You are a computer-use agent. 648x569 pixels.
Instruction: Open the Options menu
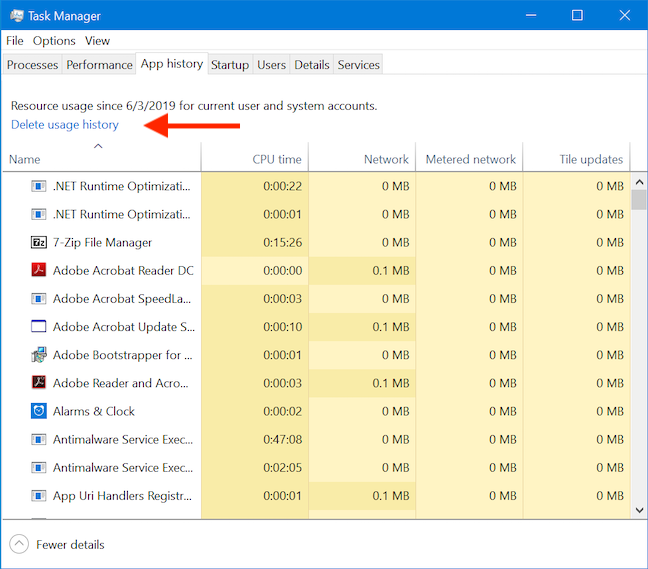(x=54, y=41)
